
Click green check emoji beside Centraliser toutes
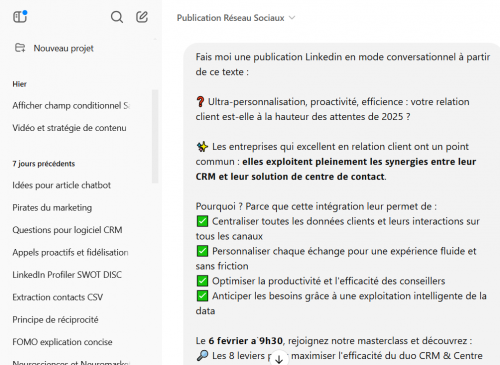[x=202, y=221]
